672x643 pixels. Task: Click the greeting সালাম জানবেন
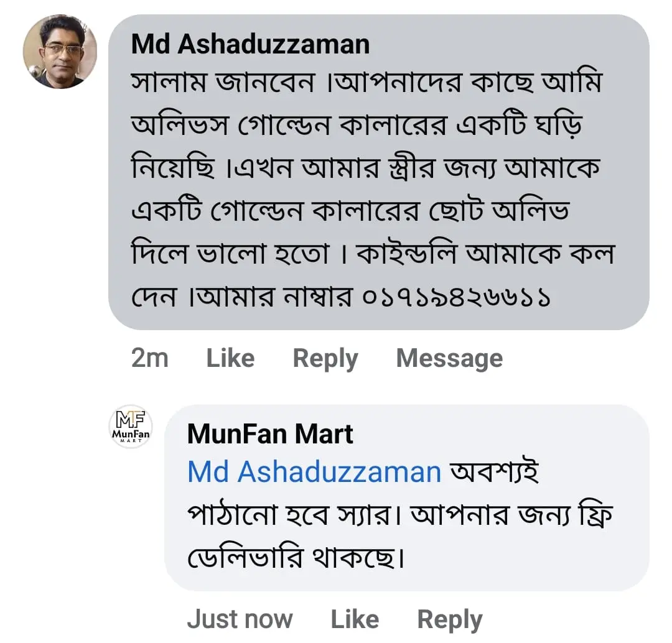click(223, 83)
